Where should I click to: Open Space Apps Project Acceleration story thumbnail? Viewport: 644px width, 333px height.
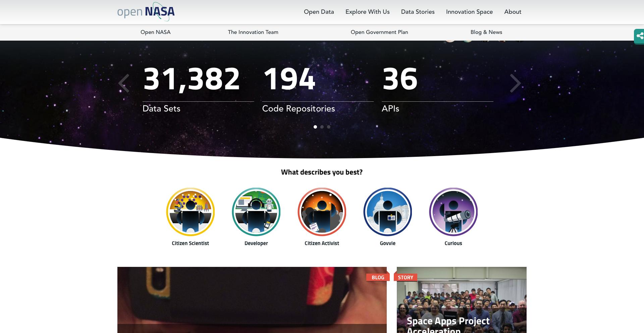[x=462, y=300]
